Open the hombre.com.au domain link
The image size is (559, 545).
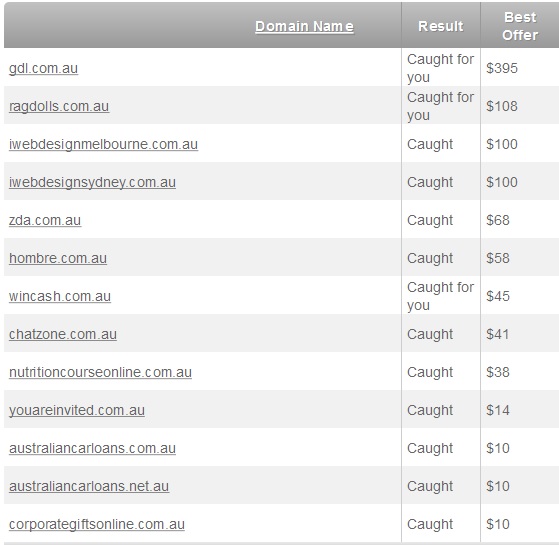(58, 258)
